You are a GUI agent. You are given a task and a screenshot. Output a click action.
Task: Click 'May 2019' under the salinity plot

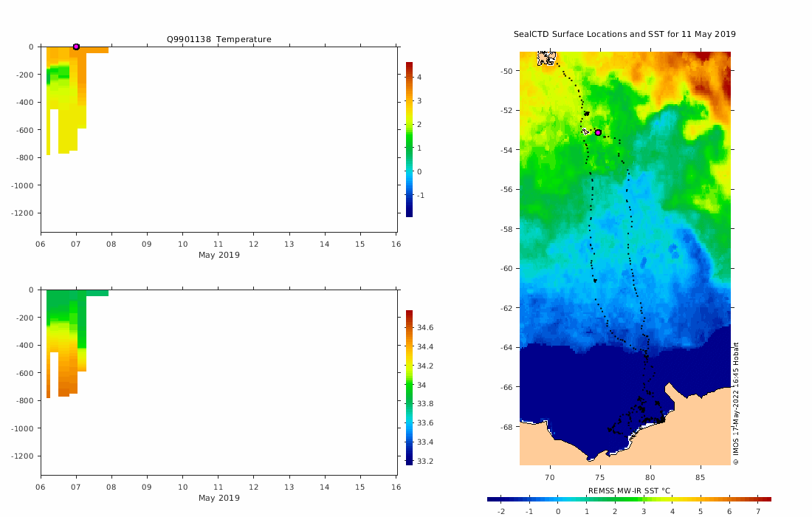click(x=219, y=498)
